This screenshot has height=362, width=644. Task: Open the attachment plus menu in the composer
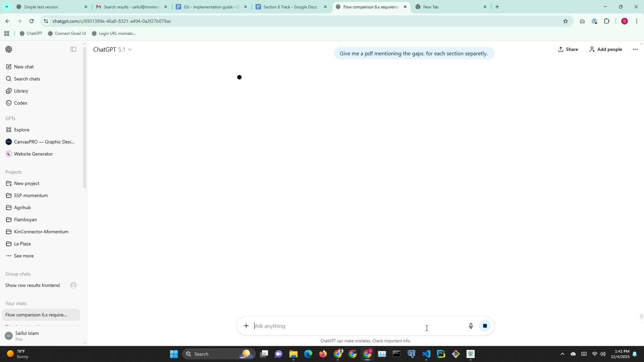[246, 326]
